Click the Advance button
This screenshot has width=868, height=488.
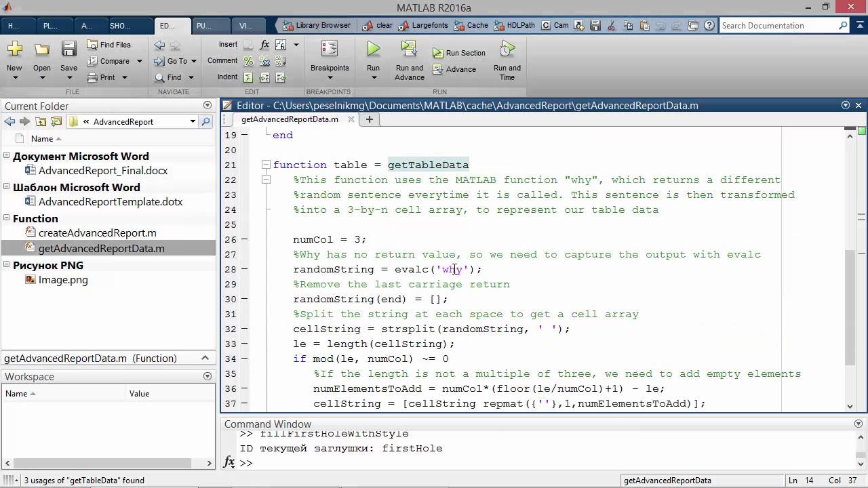pos(454,69)
